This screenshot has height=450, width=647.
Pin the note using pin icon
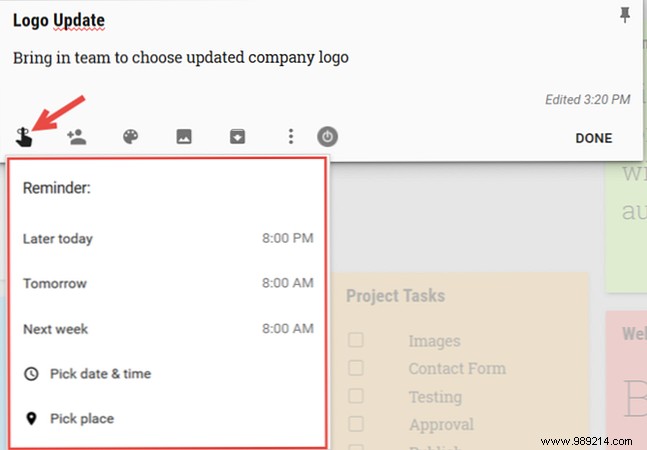click(625, 15)
